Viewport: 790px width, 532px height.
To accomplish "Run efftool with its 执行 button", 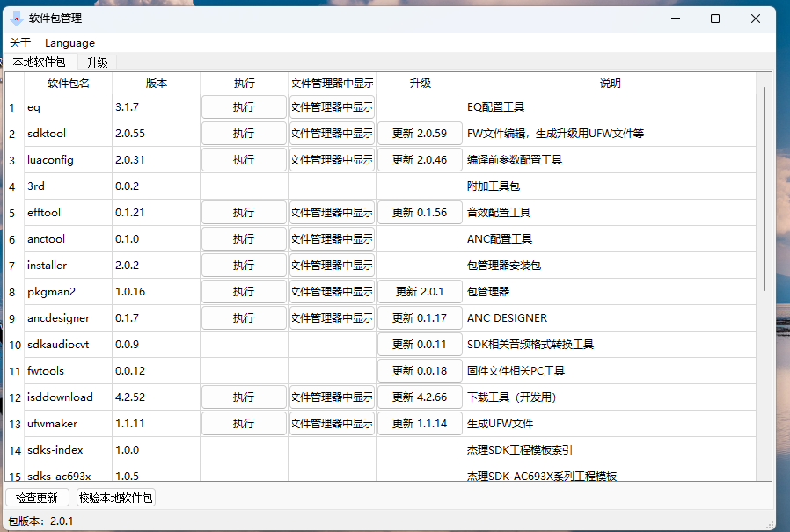I will pyautogui.click(x=244, y=213).
